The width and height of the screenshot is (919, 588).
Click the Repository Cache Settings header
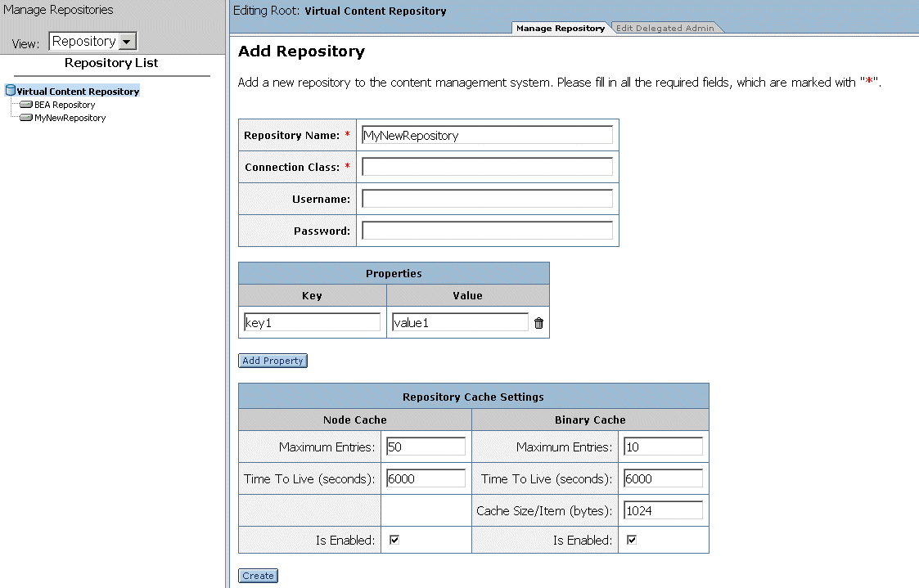pos(474,397)
